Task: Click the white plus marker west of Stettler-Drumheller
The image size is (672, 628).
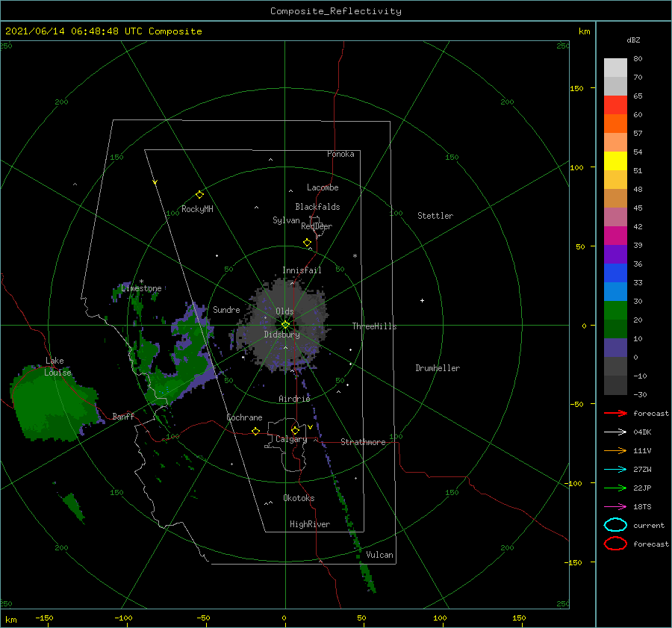Action: [422, 300]
